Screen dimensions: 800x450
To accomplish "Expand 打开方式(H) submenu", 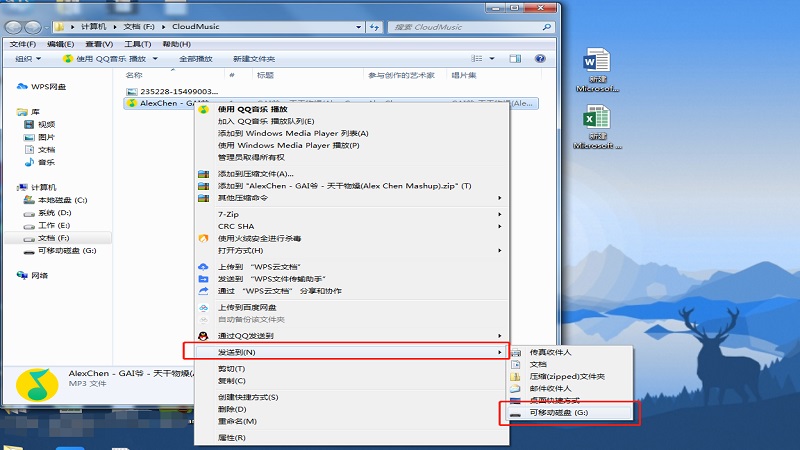I will point(352,251).
